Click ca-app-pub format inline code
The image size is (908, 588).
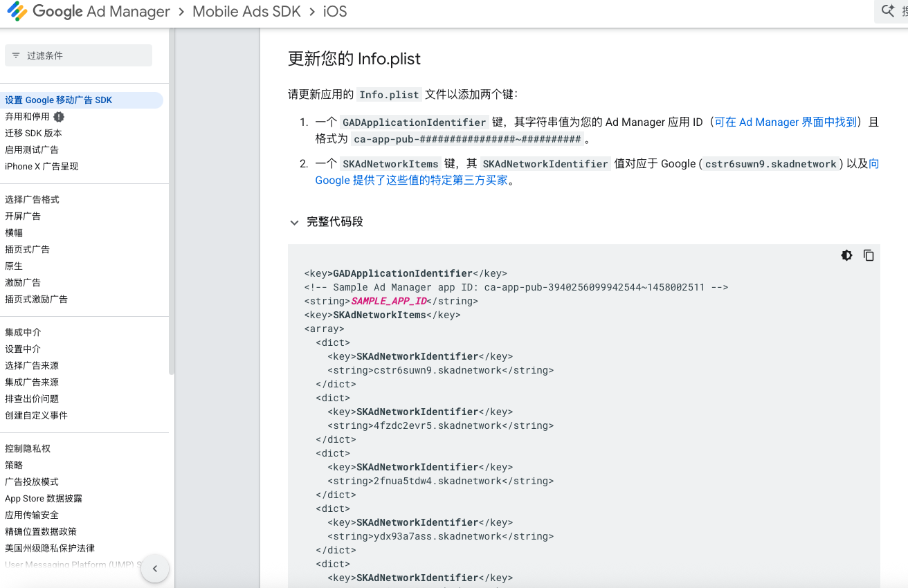pos(467,139)
